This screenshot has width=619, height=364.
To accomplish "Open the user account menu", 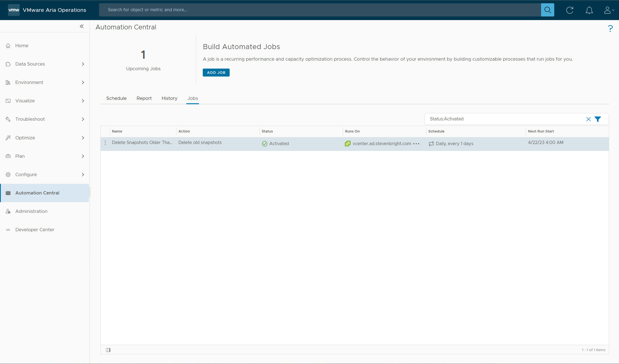I will pyautogui.click(x=608, y=10).
